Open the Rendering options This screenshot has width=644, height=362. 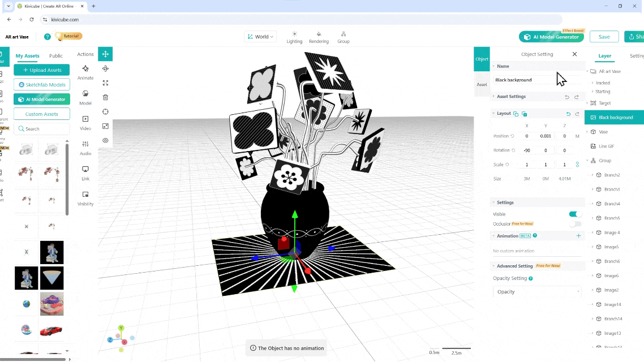point(319,37)
